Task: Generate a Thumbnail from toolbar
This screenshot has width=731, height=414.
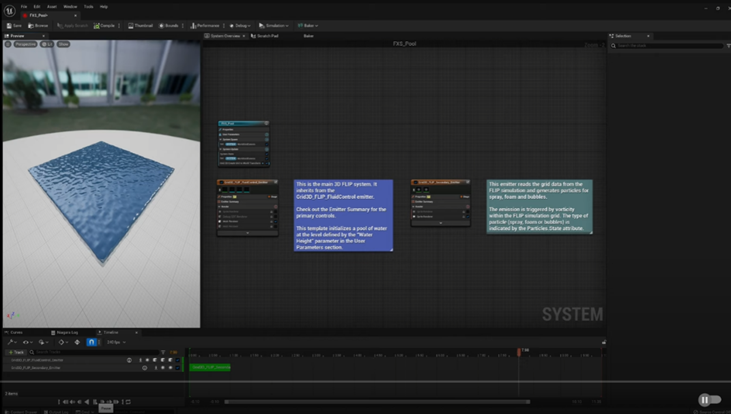Action: pos(140,25)
